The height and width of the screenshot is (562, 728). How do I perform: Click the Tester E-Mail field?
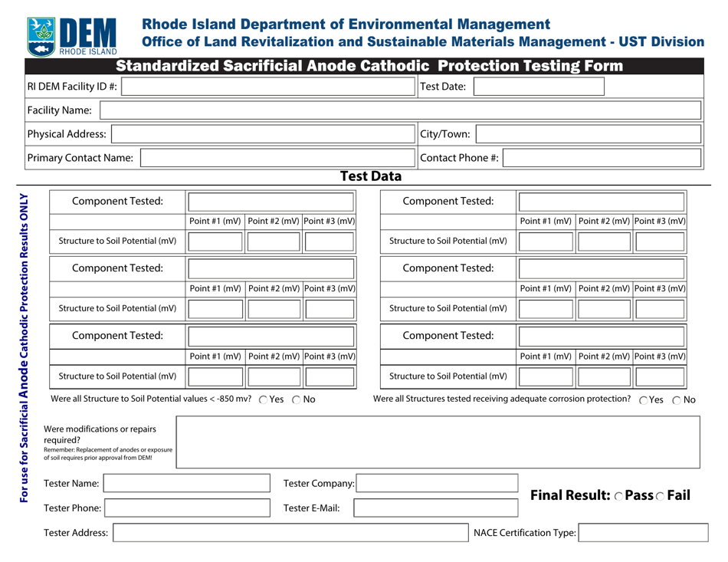[x=436, y=508]
